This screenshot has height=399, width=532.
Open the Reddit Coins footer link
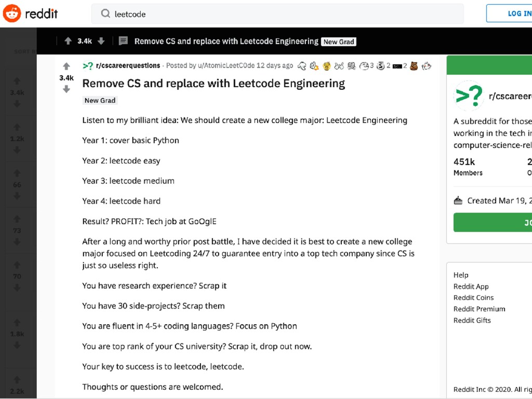(473, 298)
